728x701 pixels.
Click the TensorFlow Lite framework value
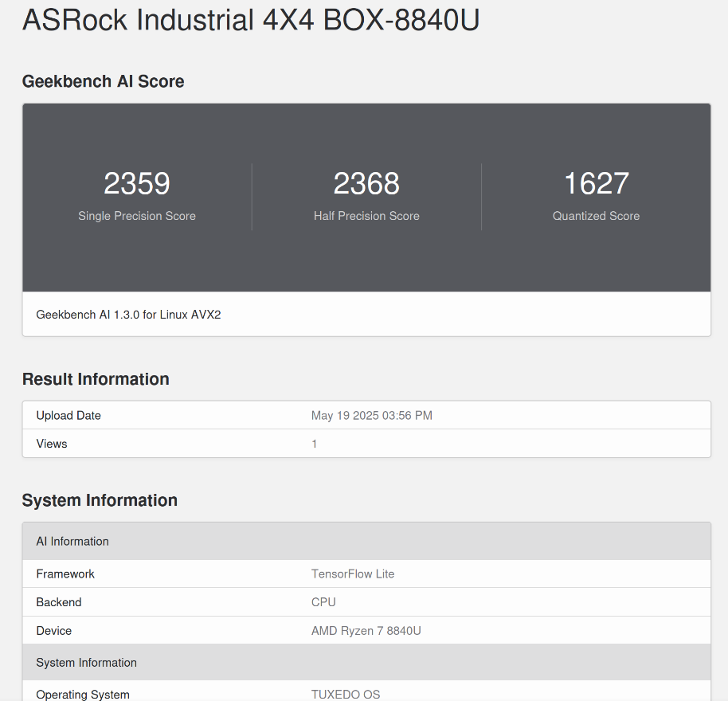353,574
